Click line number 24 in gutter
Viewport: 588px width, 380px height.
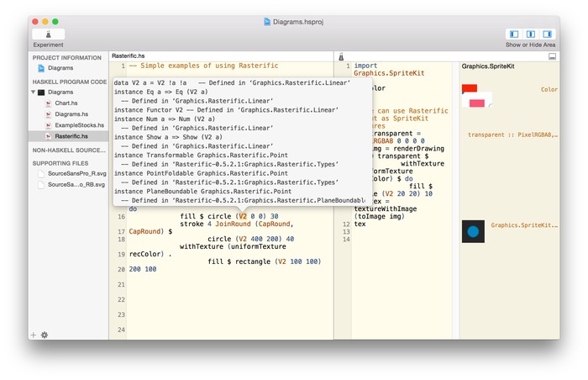[121, 330]
